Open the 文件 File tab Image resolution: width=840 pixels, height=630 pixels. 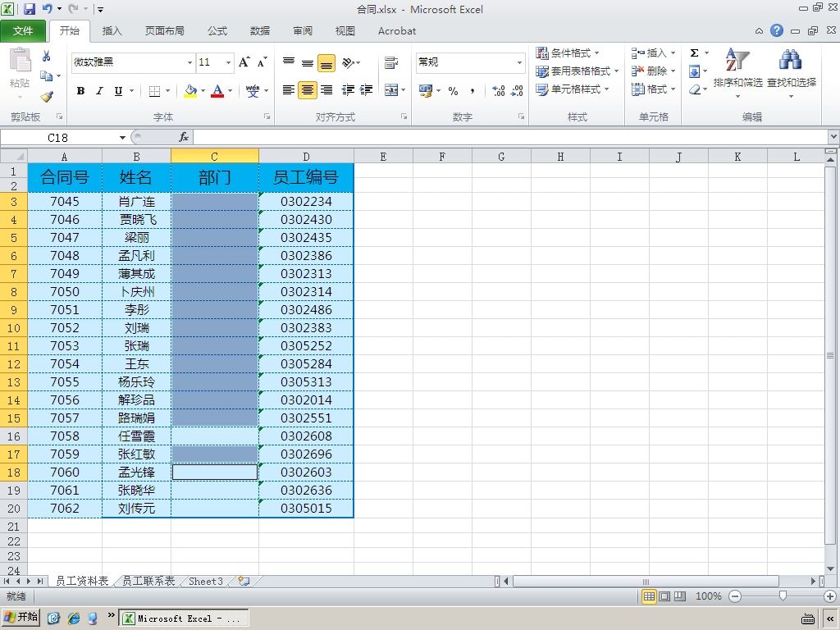tap(23, 31)
